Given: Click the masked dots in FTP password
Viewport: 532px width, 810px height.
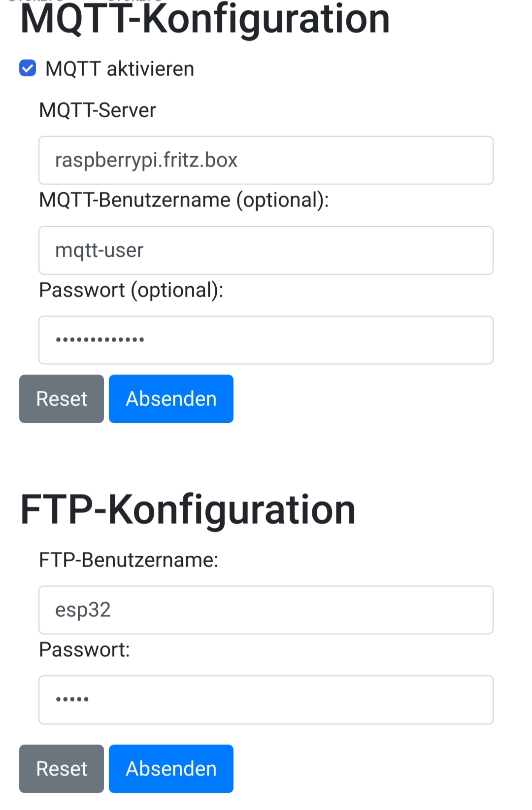Looking at the screenshot, I should coord(72,699).
